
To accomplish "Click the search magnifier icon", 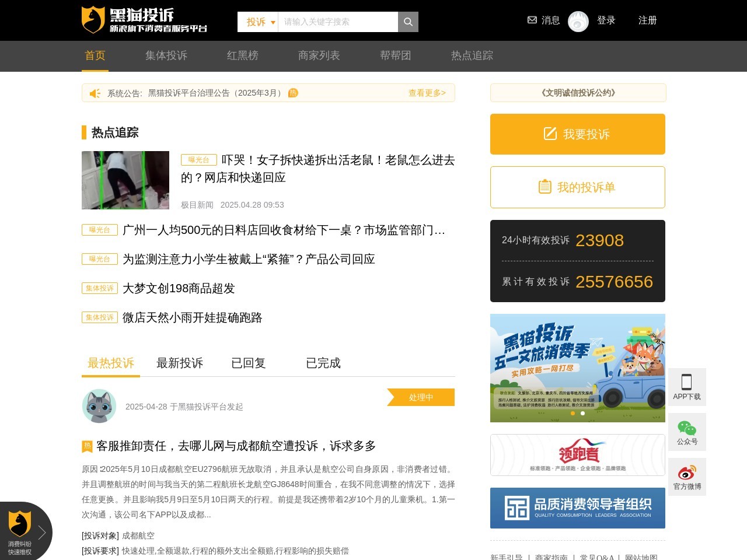I will (x=408, y=22).
